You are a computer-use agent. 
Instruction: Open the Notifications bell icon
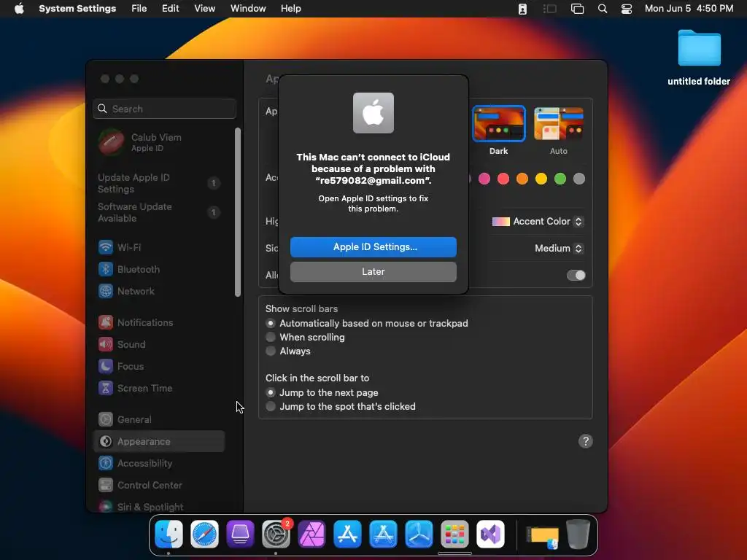(106, 322)
